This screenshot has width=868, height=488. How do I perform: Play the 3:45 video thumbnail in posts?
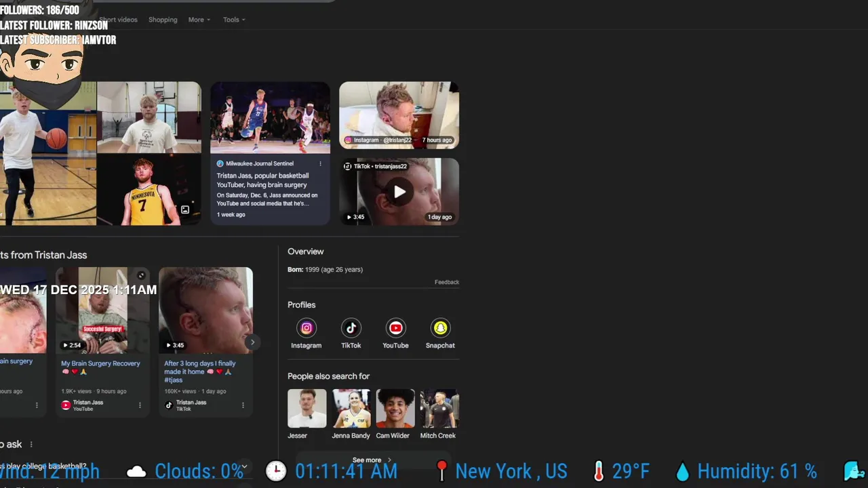click(x=205, y=310)
